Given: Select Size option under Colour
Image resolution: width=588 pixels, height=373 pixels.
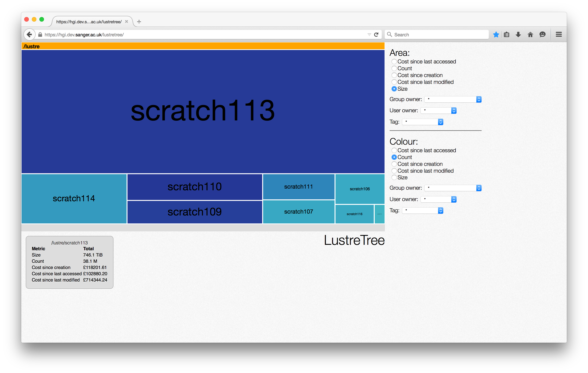Looking at the screenshot, I should tap(394, 177).
